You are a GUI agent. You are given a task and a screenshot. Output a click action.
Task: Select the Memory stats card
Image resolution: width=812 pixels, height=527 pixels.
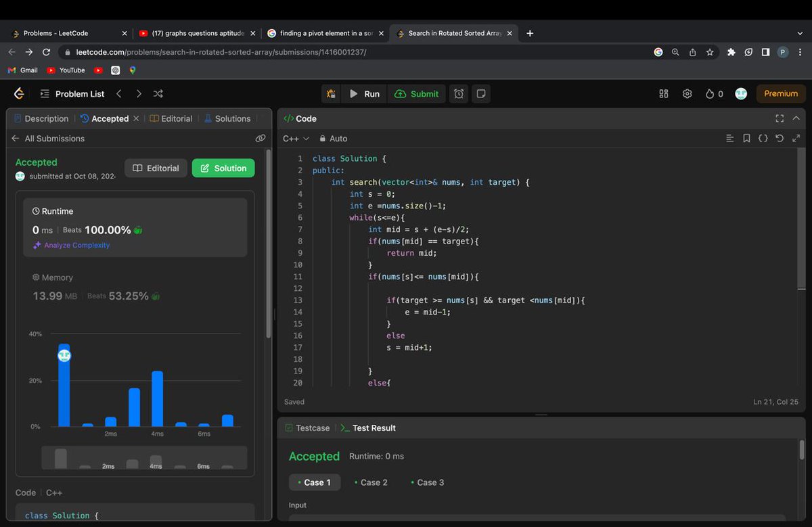pos(135,288)
